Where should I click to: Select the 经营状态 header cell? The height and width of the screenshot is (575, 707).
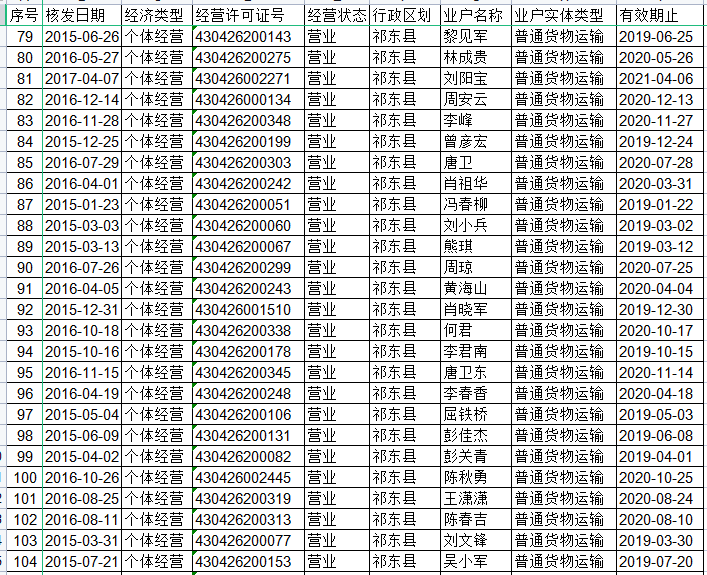(336, 15)
